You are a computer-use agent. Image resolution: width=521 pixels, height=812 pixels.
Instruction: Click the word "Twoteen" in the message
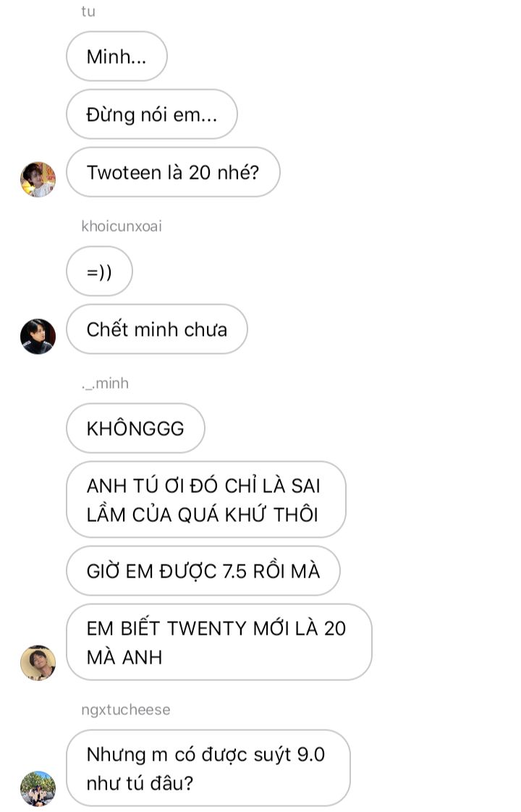coord(124,172)
